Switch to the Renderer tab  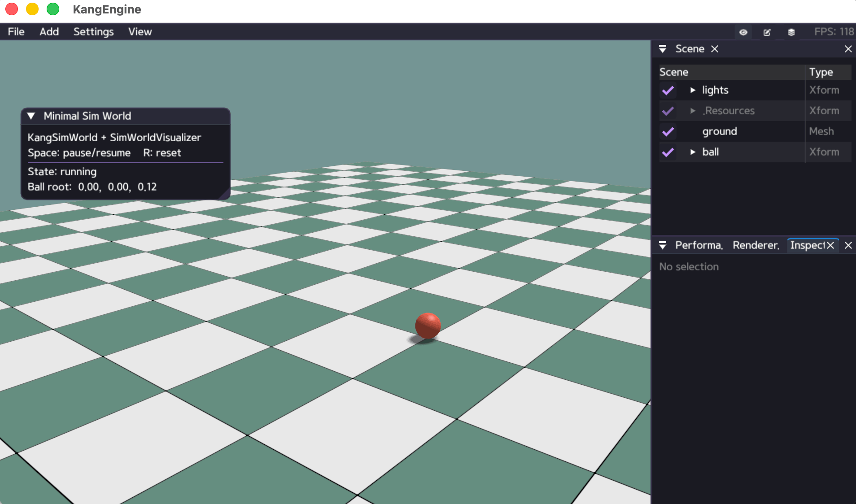(756, 245)
